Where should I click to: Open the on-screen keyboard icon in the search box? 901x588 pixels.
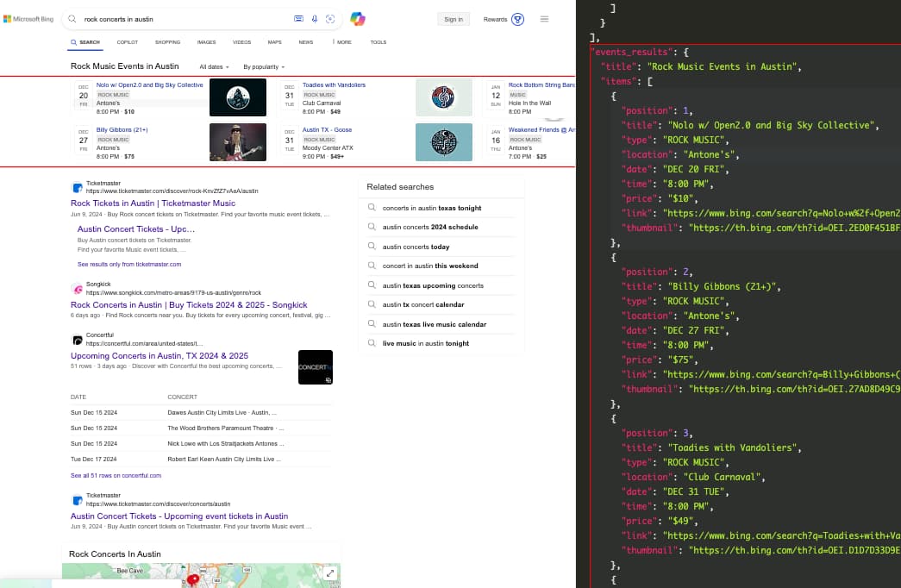pos(299,19)
